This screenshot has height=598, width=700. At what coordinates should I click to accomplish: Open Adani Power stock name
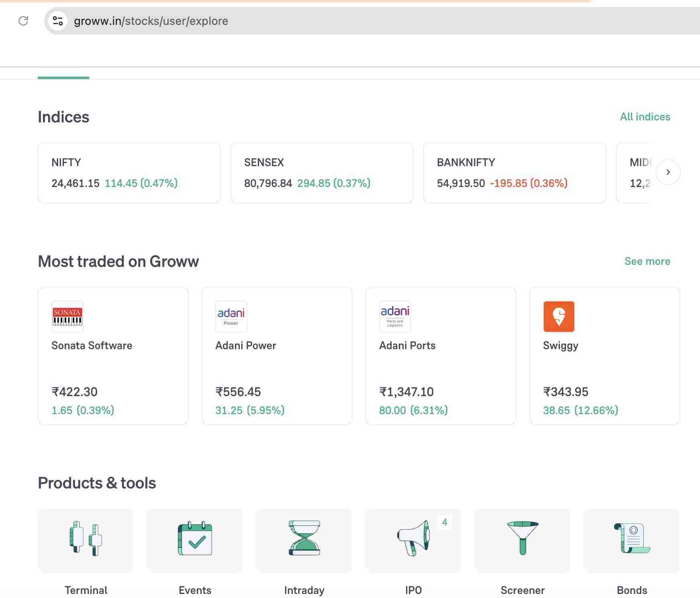[246, 346]
